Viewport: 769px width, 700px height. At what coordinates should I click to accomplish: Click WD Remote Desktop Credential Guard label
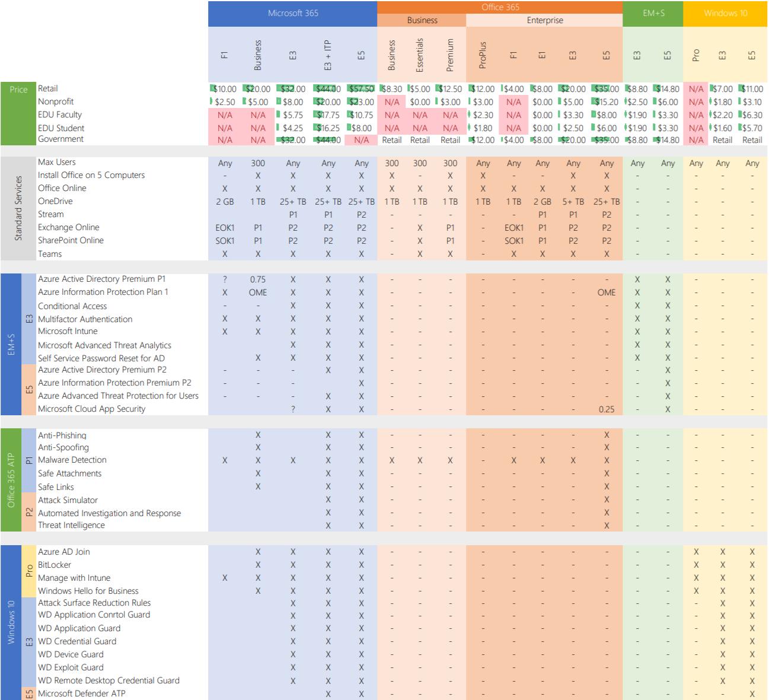[109, 680]
